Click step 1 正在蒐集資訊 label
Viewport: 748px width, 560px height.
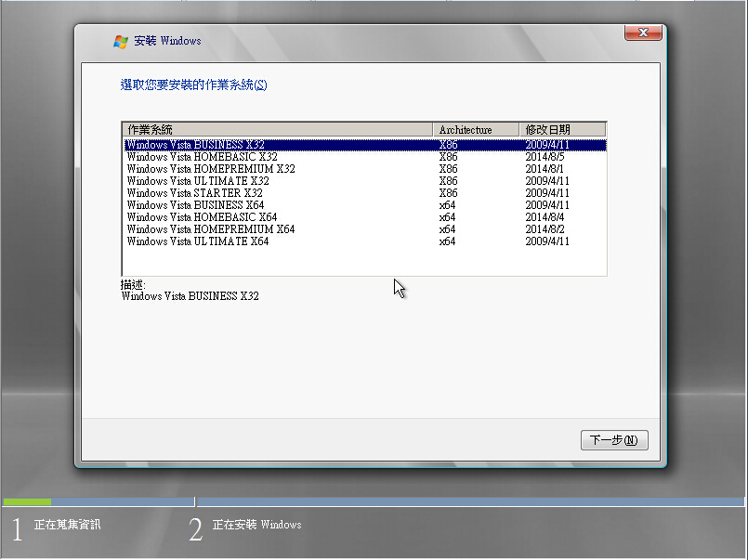point(67,525)
